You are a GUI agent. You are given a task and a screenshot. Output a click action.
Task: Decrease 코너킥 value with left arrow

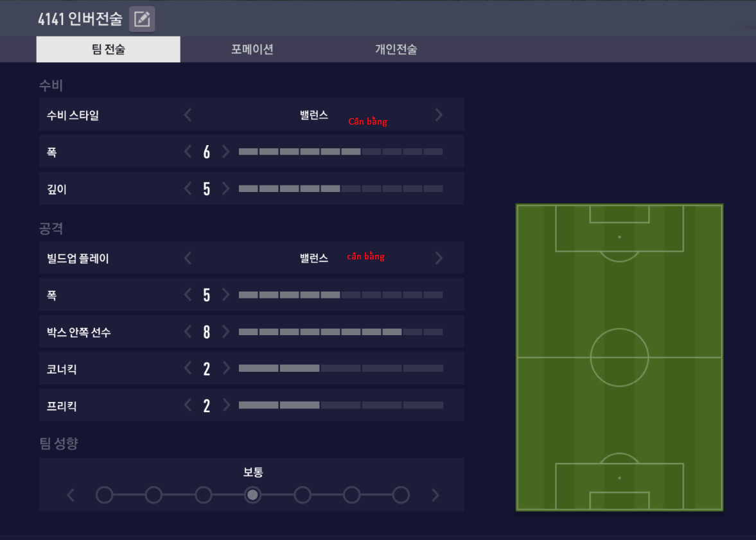tap(188, 369)
